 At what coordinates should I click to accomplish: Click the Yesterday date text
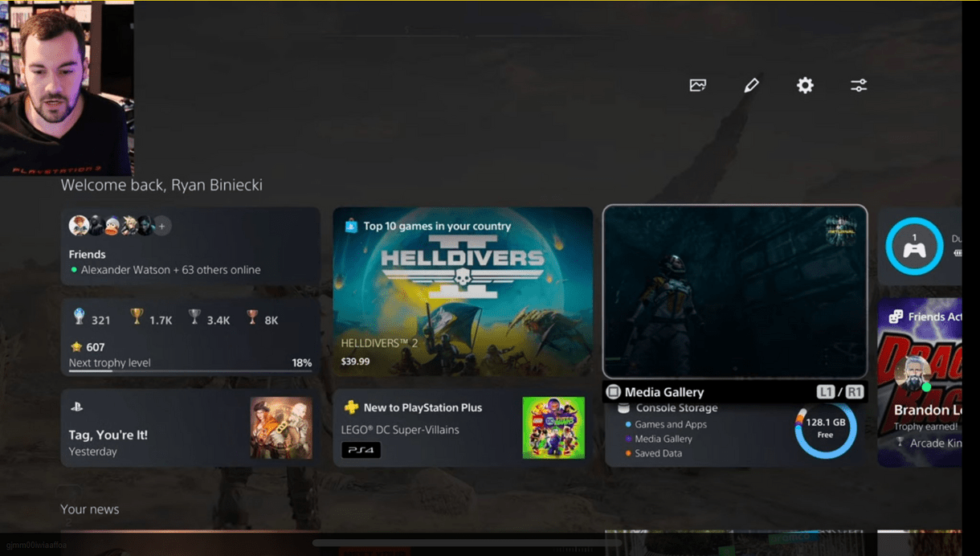(92, 452)
